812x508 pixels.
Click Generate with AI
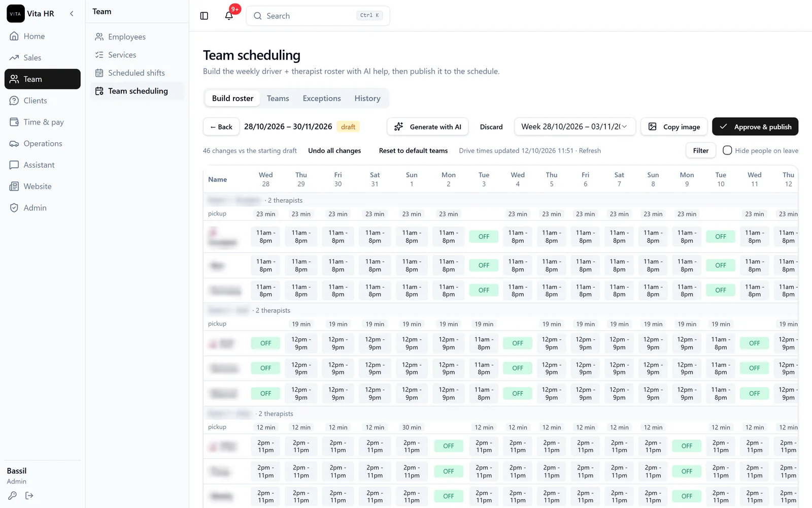click(428, 127)
